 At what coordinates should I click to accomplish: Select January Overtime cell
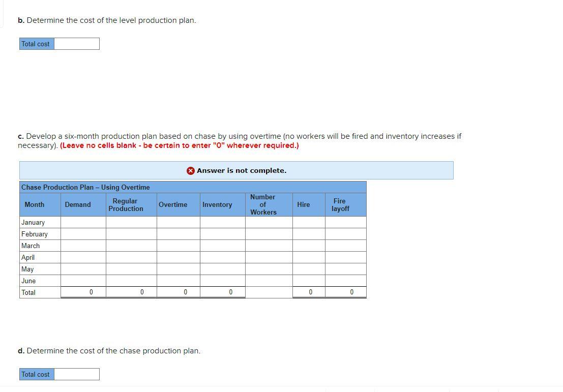(179, 222)
